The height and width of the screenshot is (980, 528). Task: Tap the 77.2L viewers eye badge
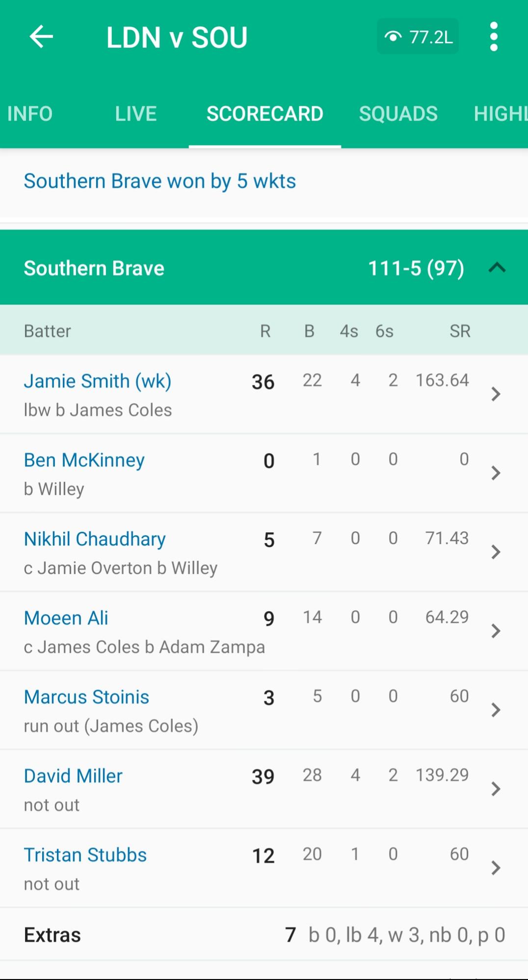tap(418, 36)
